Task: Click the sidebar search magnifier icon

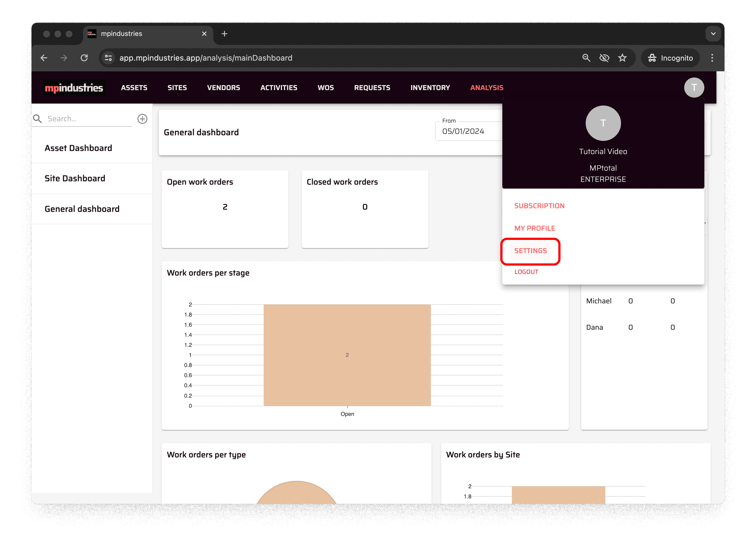Action: (x=37, y=119)
